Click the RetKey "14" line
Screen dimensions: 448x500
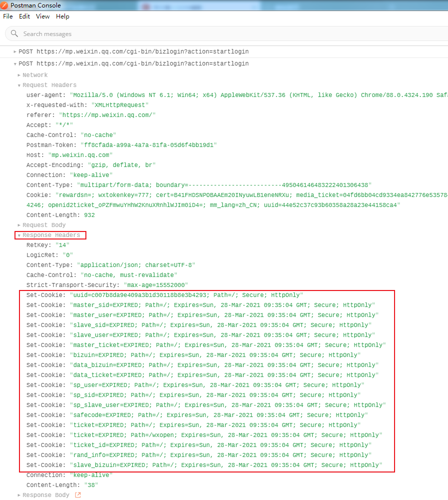click(x=48, y=245)
